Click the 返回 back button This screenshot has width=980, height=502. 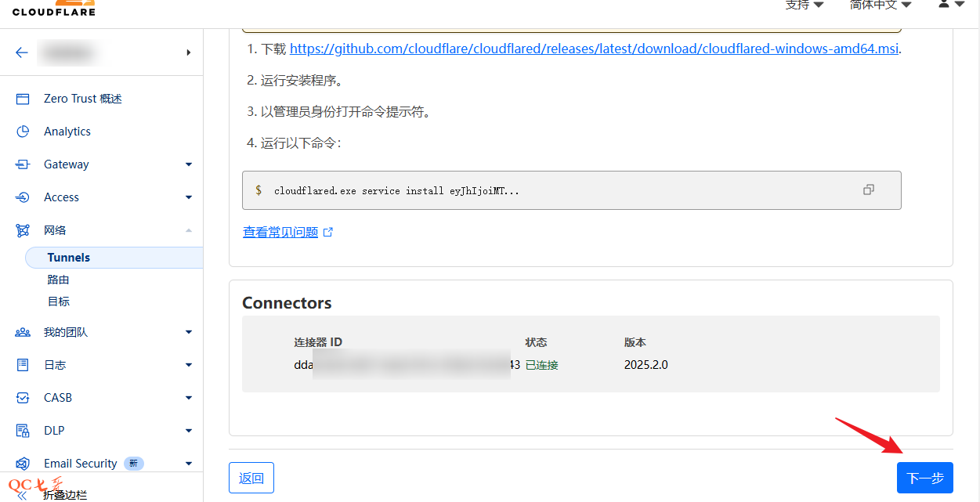251,478
